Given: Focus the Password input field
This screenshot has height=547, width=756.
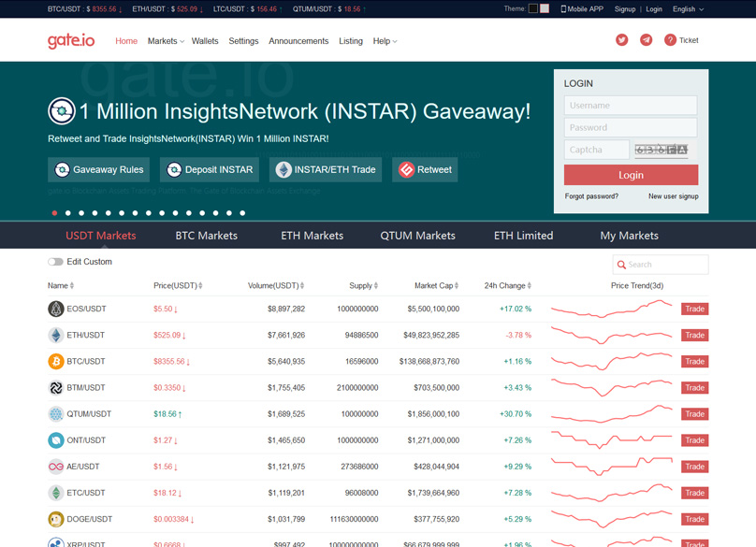Looking at the screenshot, I should point(631,127).
